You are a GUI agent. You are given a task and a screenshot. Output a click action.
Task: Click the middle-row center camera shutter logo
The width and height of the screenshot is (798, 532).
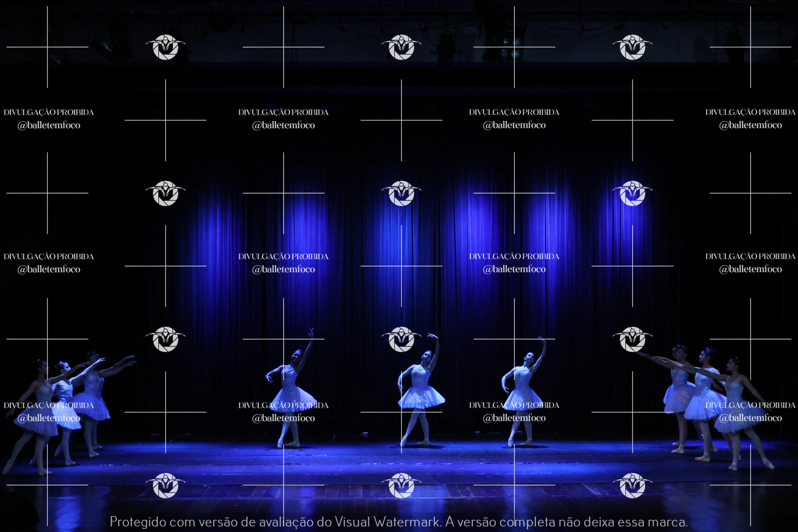point(401,193)
